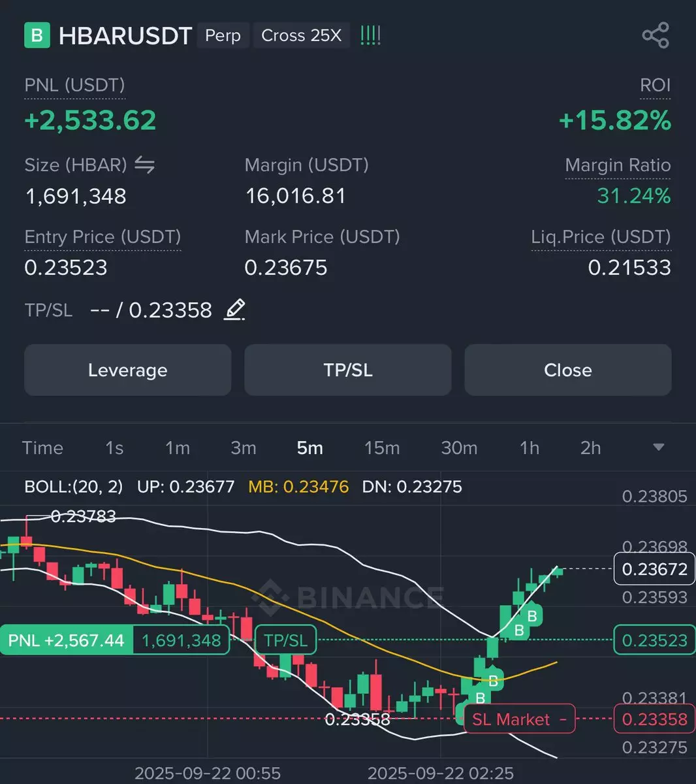Viewport: 696px width, 784px height.
Task: Tap the TP/SL button between Leverage and Close
Action: point(348,370)
